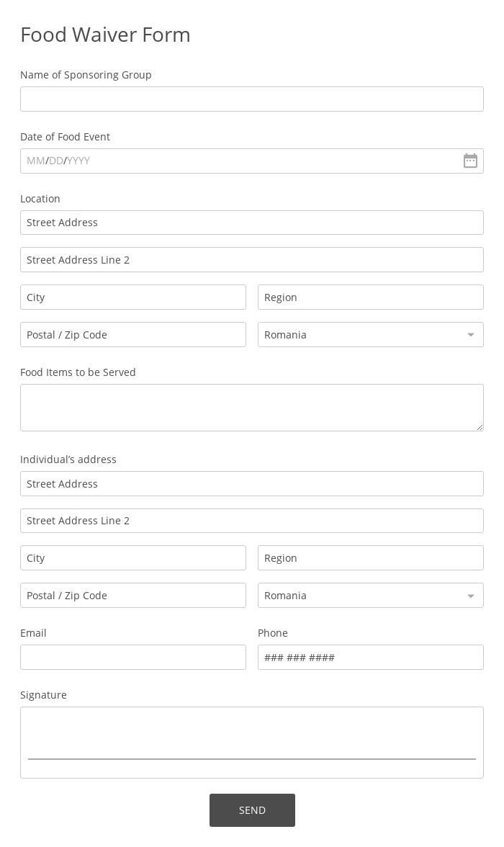Click the Location Street Address field
Screen dimensions: 504x847
point(252,222)
